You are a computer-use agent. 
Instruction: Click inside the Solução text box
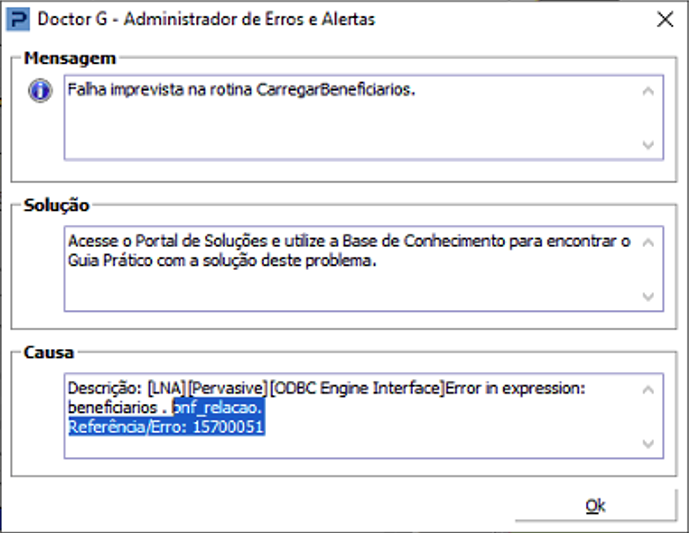click(x=352, y=268)
